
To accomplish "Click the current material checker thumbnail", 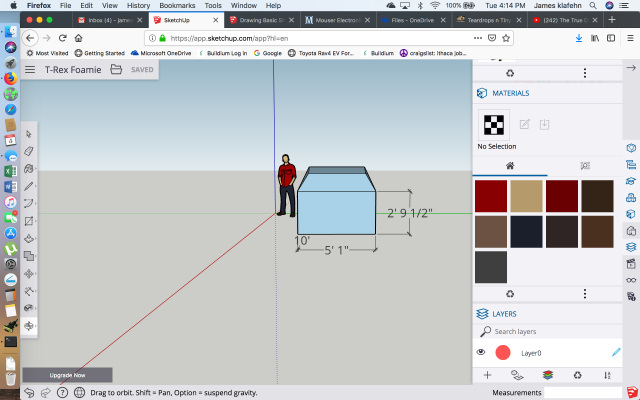I will coord(494,124).
